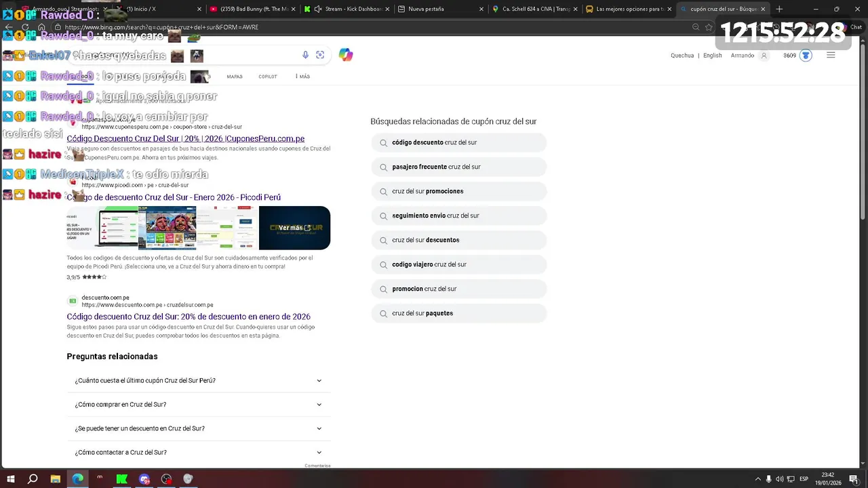Screen dimensions: 868x488
Task: Open 'Código descuento Cruz del Sur: 20% de descuento' link
Action: pos(189,317)
